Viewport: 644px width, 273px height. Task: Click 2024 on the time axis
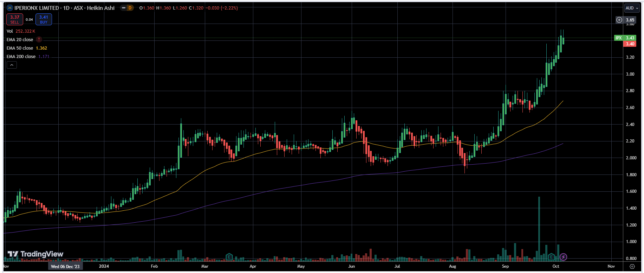coord(104,266)
